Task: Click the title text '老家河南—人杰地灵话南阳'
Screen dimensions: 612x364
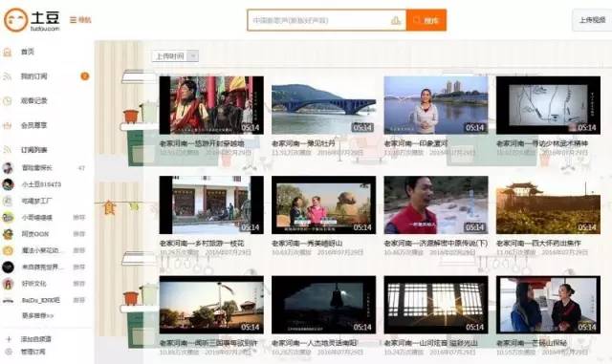Action: [315, 343]
